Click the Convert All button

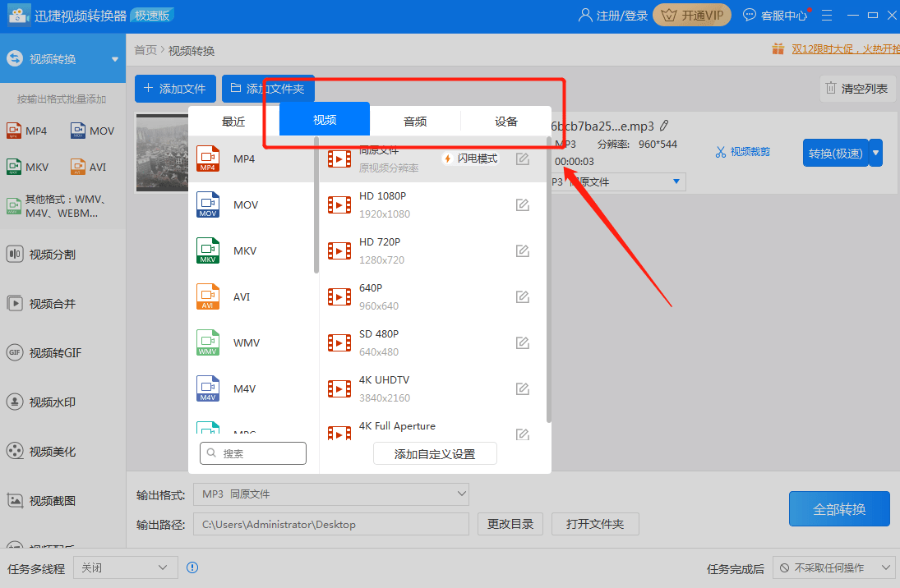tap(839, 509)
